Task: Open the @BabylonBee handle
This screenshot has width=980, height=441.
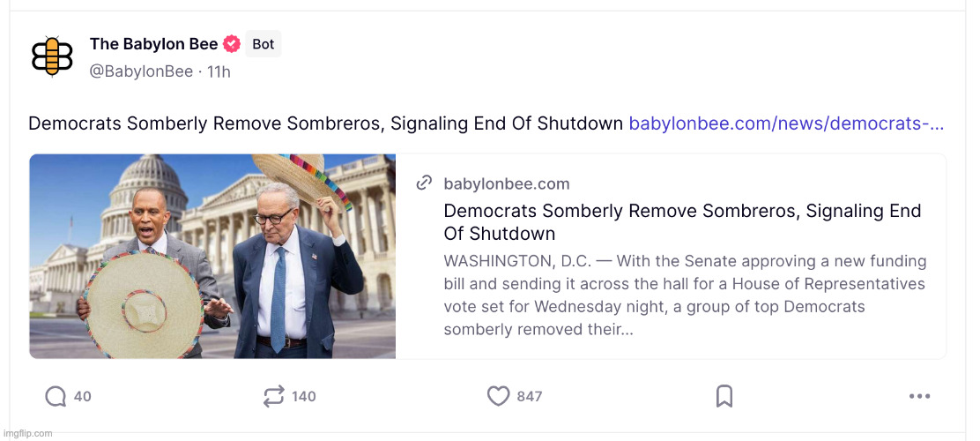Action: tap(141, 71)
